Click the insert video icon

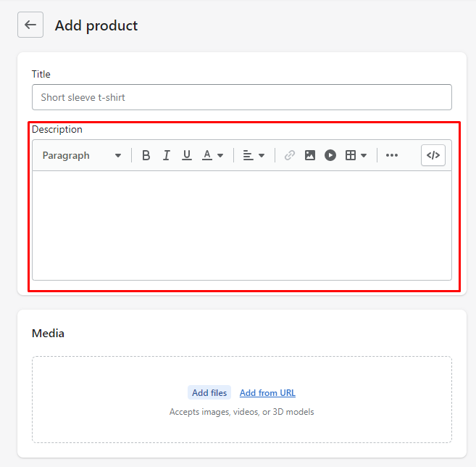[x=330, y=156]
